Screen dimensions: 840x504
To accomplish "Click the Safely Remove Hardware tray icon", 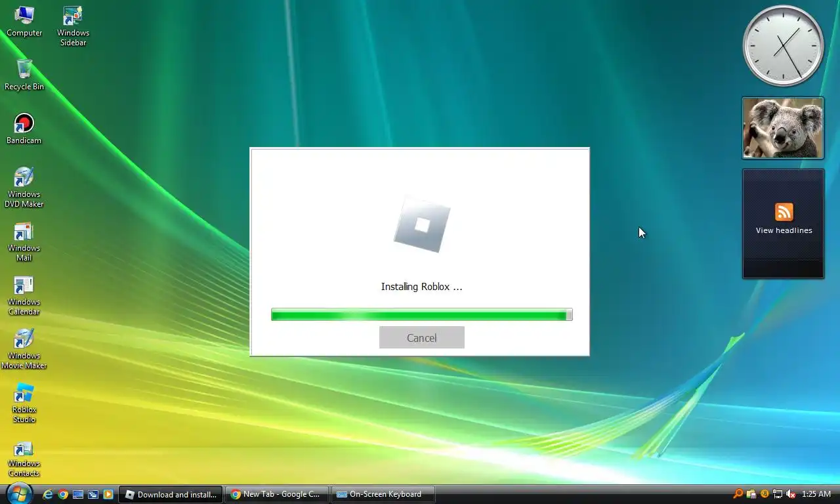I will coord(751,494).
